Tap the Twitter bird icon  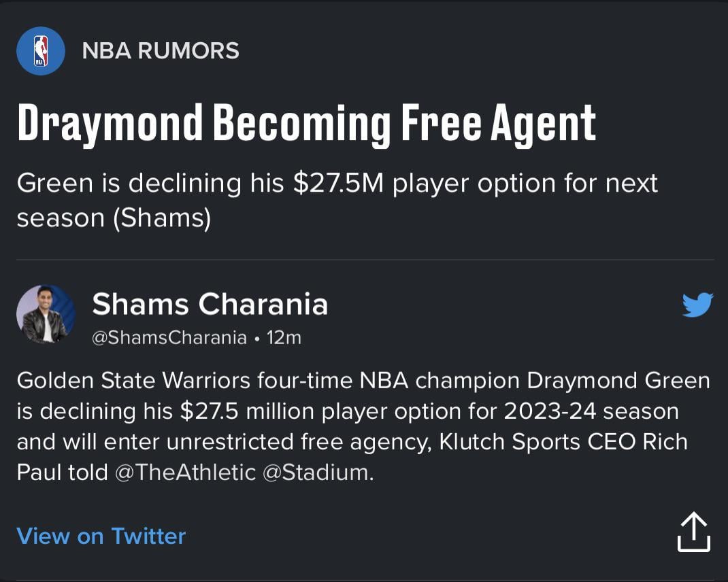[x=697, y=305]
